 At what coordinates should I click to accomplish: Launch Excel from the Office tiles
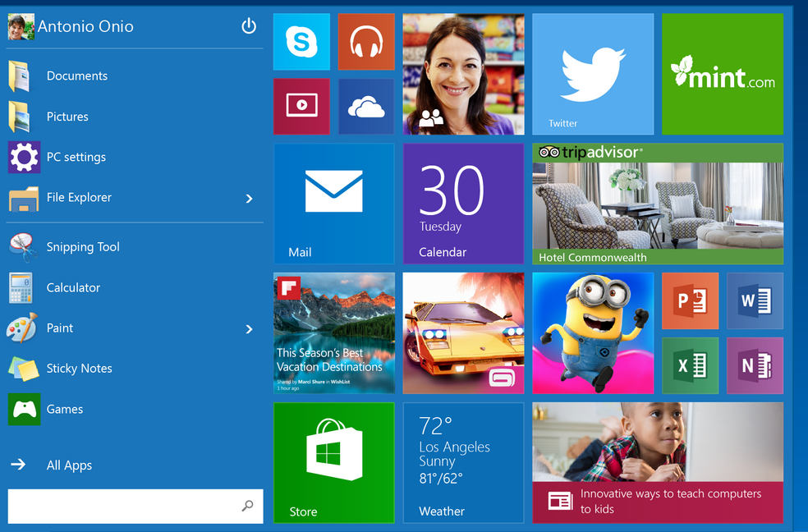(x=690, y=365)
